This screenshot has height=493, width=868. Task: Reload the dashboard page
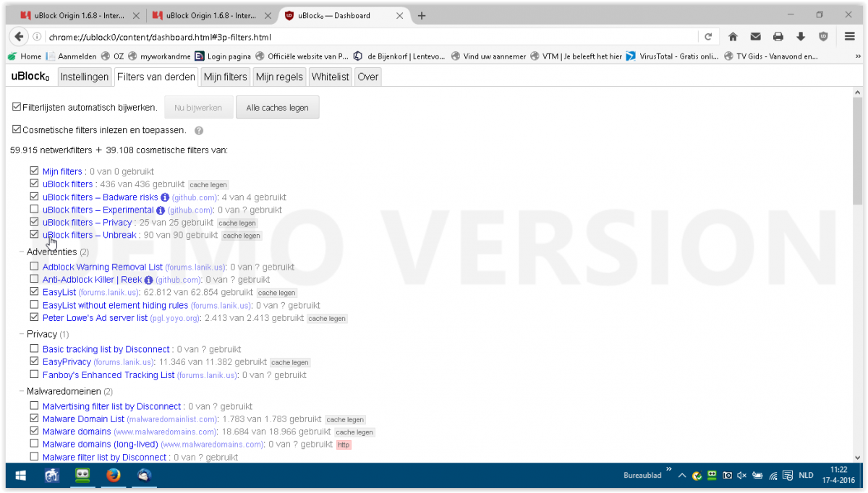point(708,37)
